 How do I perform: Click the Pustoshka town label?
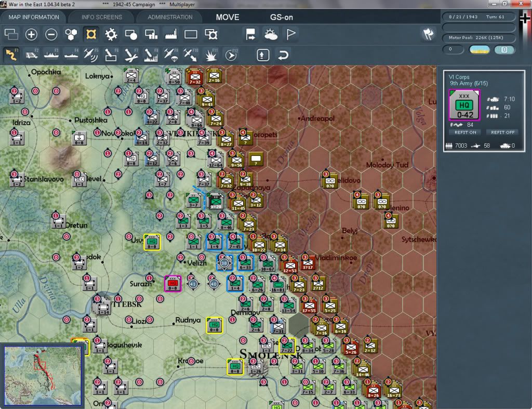90,120
